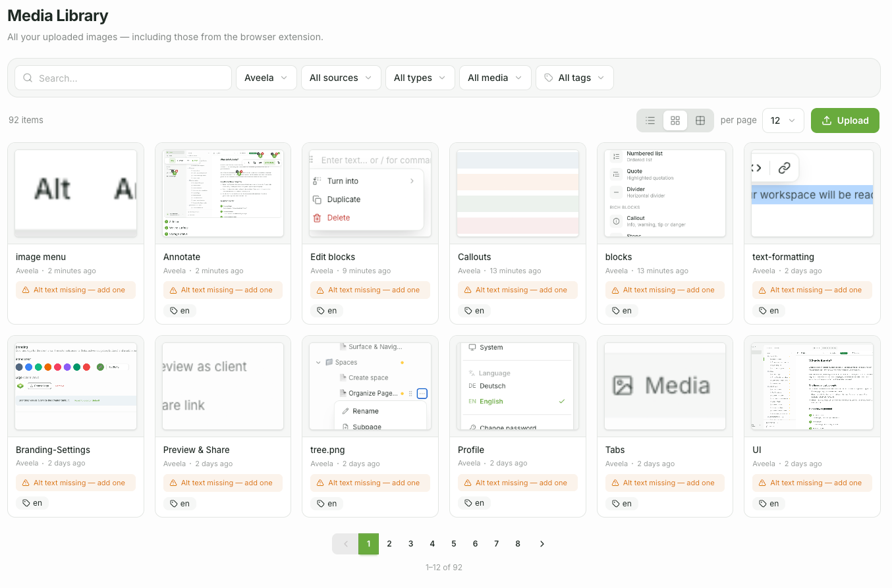
Task: Click the warning triangle on the Preview & Share card
Action: coord(173,483)
